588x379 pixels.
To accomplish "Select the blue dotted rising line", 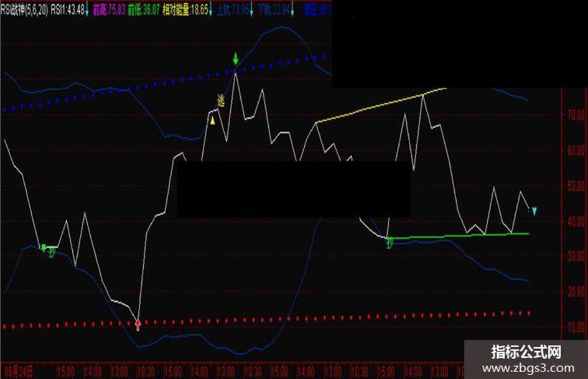I will 167,83.
